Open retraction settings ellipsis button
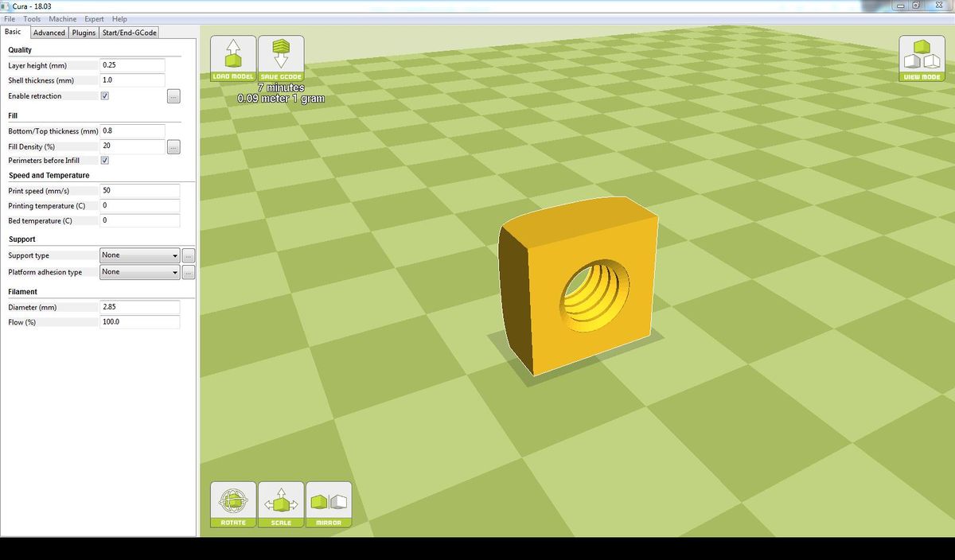The image size is (955, 560). click(x=173, y=96)
